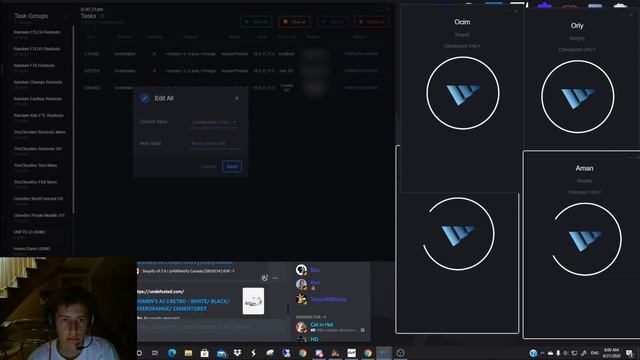
Task: Open Microsoft Edge from the taskbar
Action: coord(172,353)
